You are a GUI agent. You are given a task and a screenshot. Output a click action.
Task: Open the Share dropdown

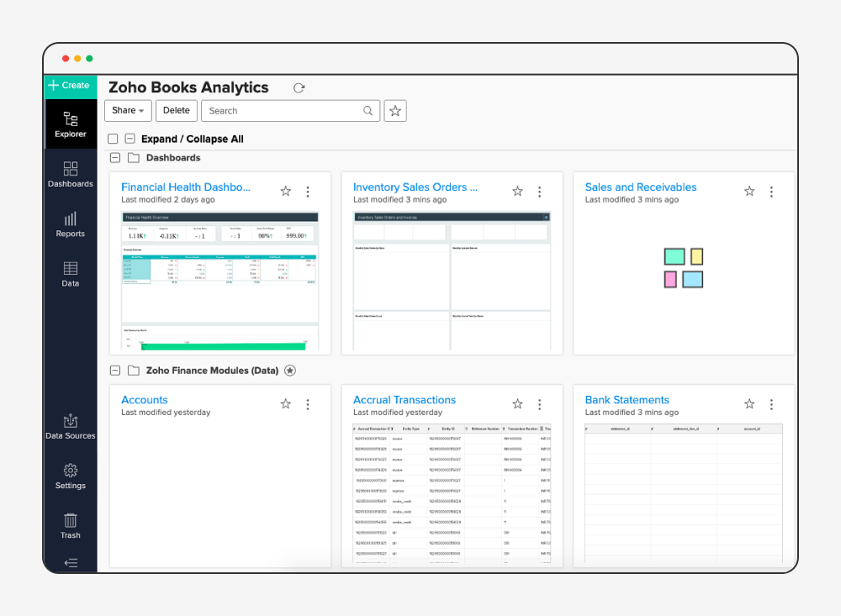[128, 110]
